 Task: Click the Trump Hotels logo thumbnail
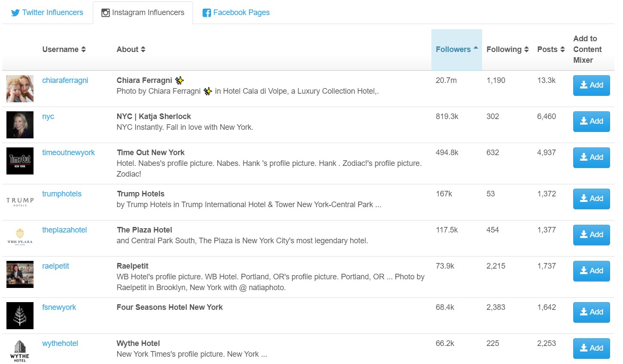[20, 202]
